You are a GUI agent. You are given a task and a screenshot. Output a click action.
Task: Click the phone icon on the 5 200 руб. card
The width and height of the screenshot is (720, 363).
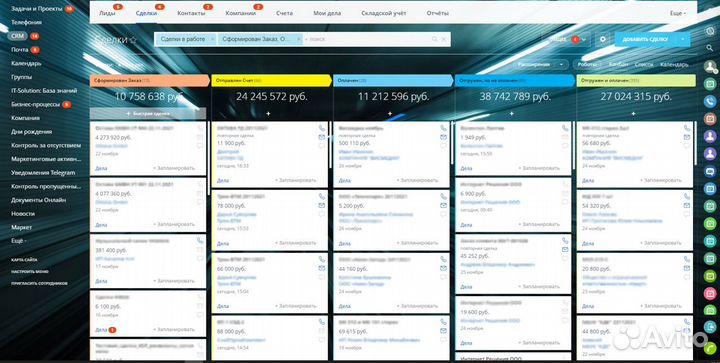click(x=443, y=196)
